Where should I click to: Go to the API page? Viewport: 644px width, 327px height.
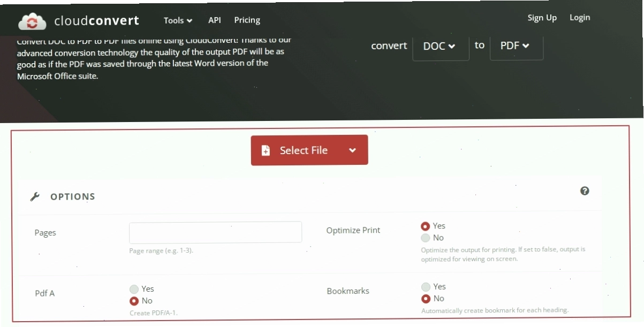click(214, 20)
